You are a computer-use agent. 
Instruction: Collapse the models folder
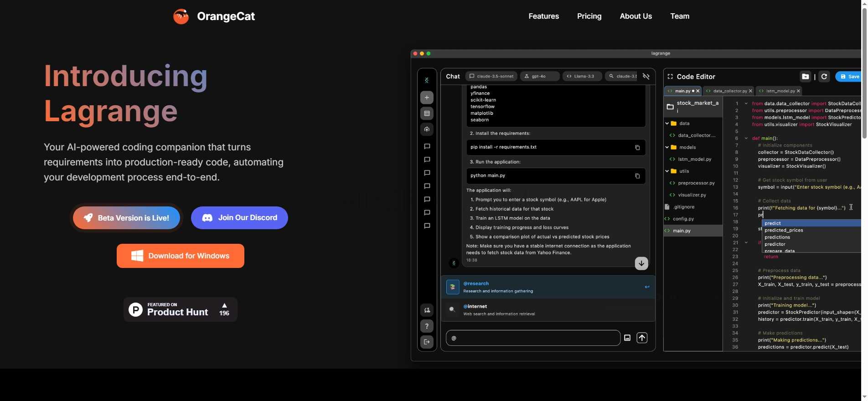coord(667,147)
